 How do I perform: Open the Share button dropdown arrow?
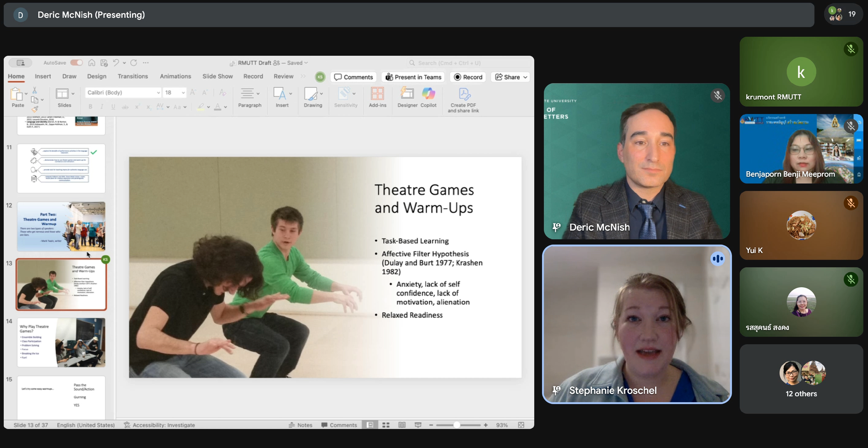click(x=525, y=77)
